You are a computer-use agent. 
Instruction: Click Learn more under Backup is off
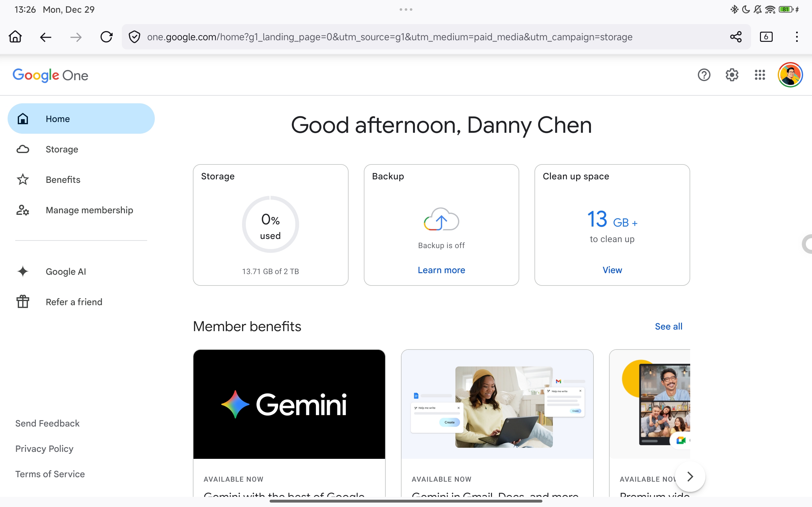click(441, 270)
